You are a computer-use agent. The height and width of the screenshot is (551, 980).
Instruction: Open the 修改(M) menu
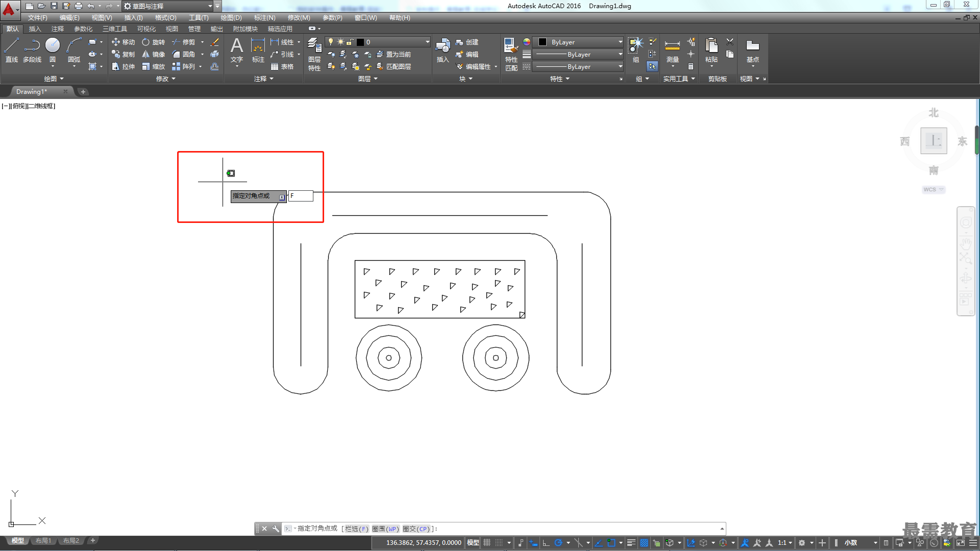coord(299,18)
